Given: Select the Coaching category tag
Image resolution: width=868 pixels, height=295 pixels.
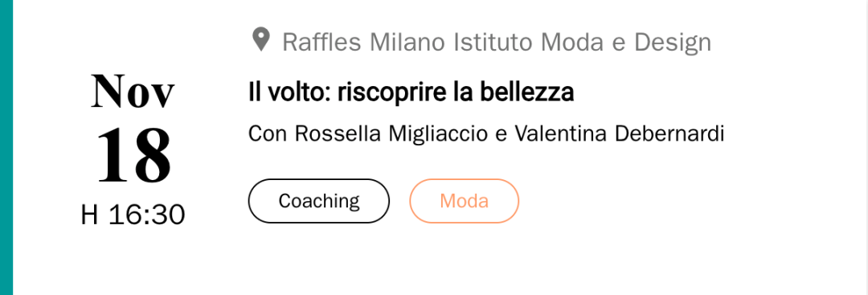Looking at the screenshot, I should pos(319,201).
